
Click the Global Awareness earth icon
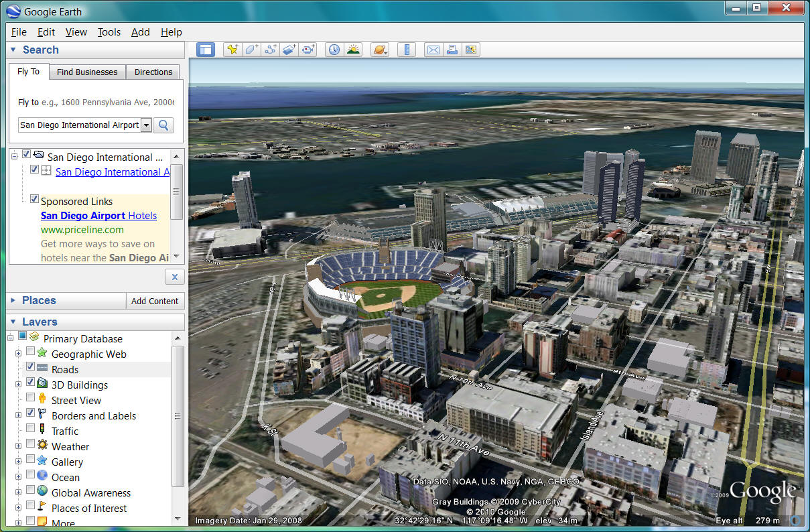[x=42, y=492]
